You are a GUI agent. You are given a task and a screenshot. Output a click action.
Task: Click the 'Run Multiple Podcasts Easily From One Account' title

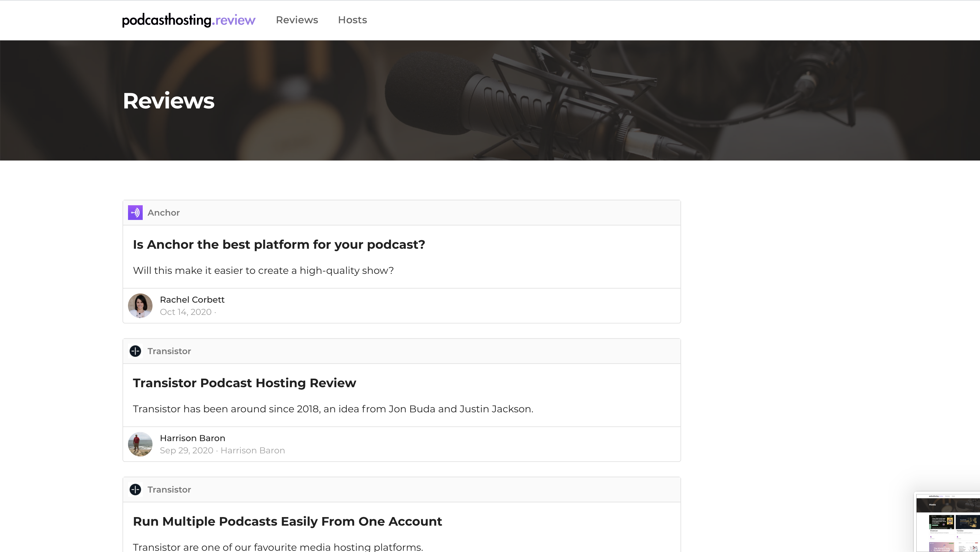click(287, 522)
